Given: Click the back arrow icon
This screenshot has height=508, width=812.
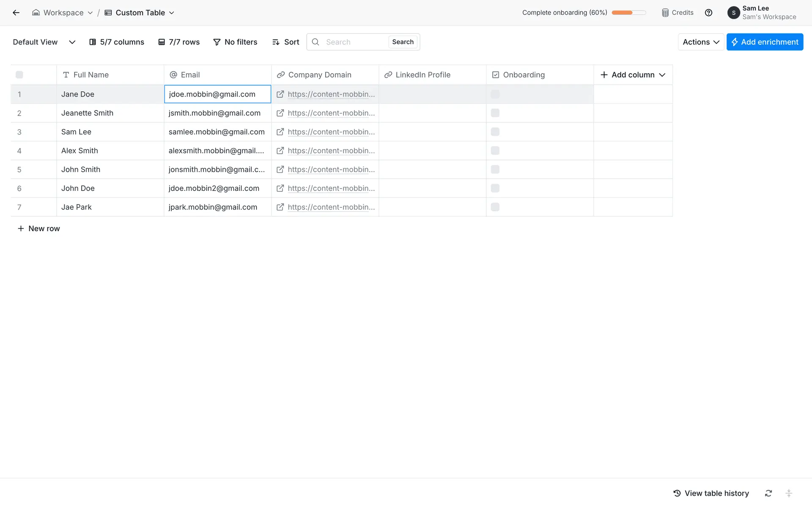Looking at the screenshot, I should coord(16,13).
